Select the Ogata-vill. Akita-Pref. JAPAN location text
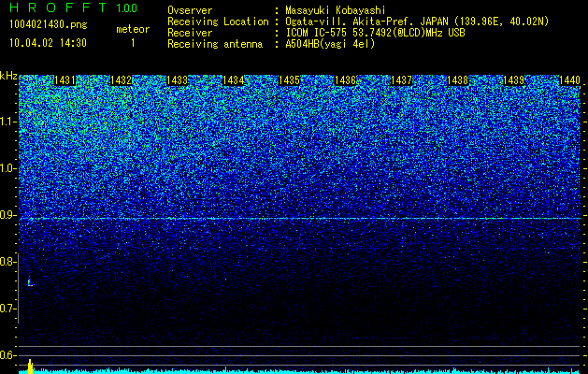 pos(417,22)
